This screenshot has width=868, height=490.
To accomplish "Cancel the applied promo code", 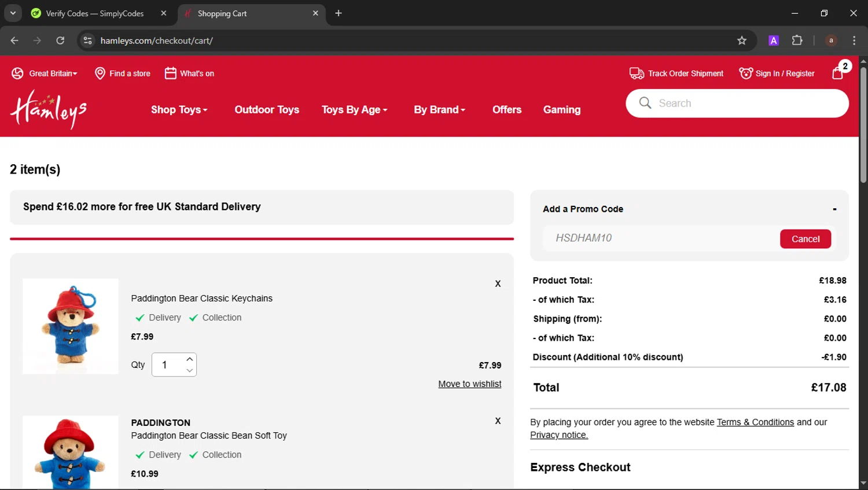I will click(x=806, y=239).
